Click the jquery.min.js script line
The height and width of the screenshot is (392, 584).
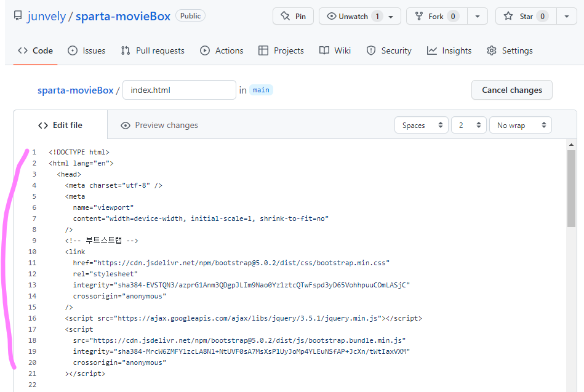244,318
